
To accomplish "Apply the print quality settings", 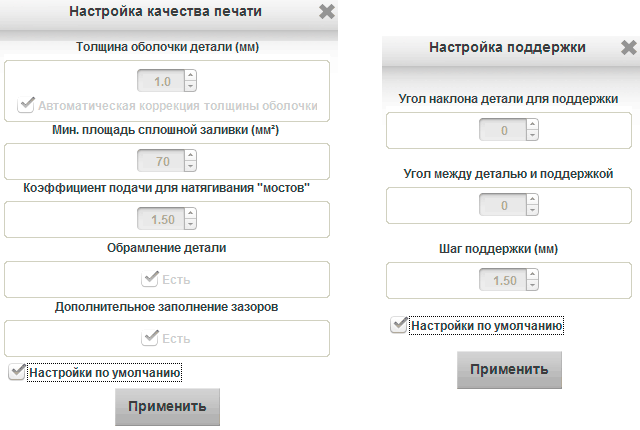I will coord(167,407).
